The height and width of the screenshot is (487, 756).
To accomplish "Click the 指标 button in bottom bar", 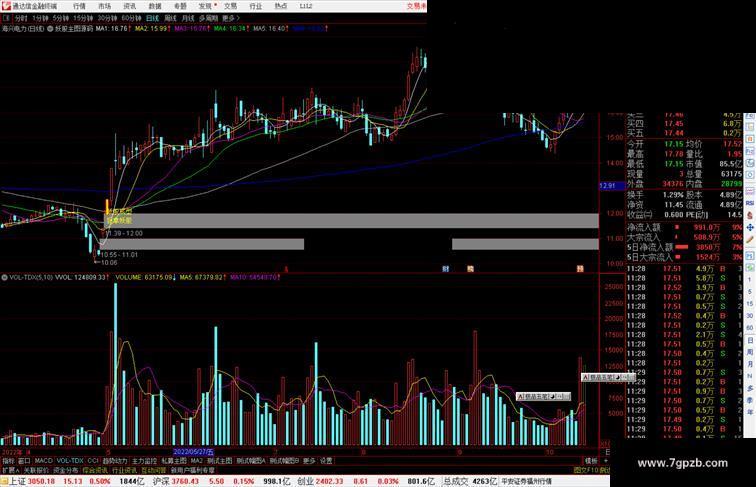I will [x=8, y=461].
